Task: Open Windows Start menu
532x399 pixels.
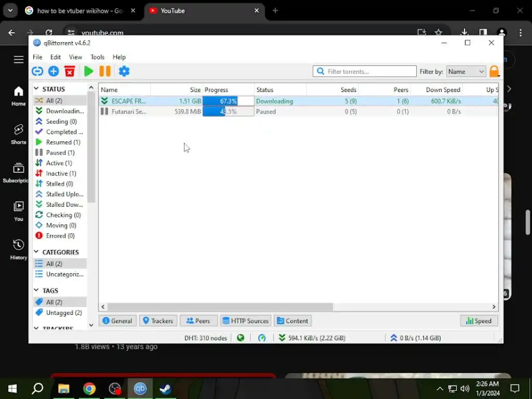Action: pos(12,389)
